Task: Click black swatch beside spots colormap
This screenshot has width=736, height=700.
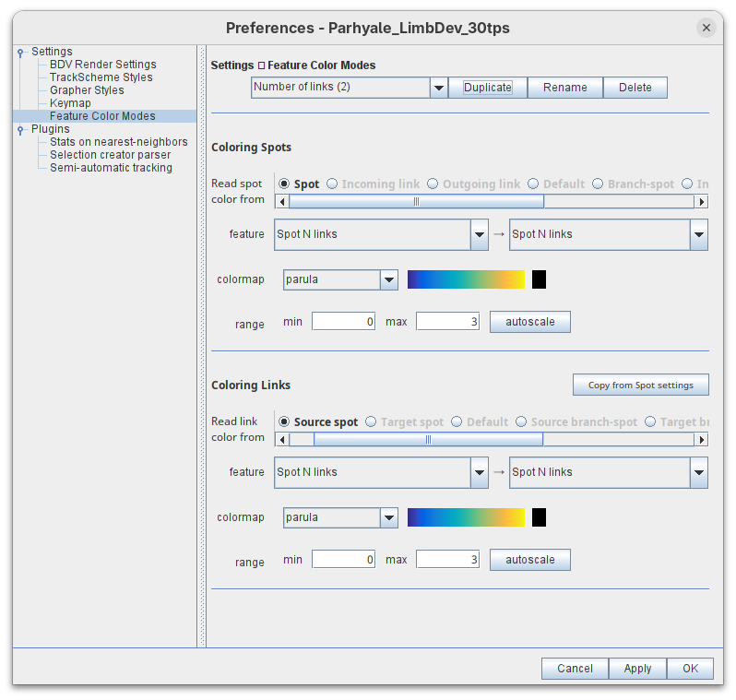Action: point(539,279)
